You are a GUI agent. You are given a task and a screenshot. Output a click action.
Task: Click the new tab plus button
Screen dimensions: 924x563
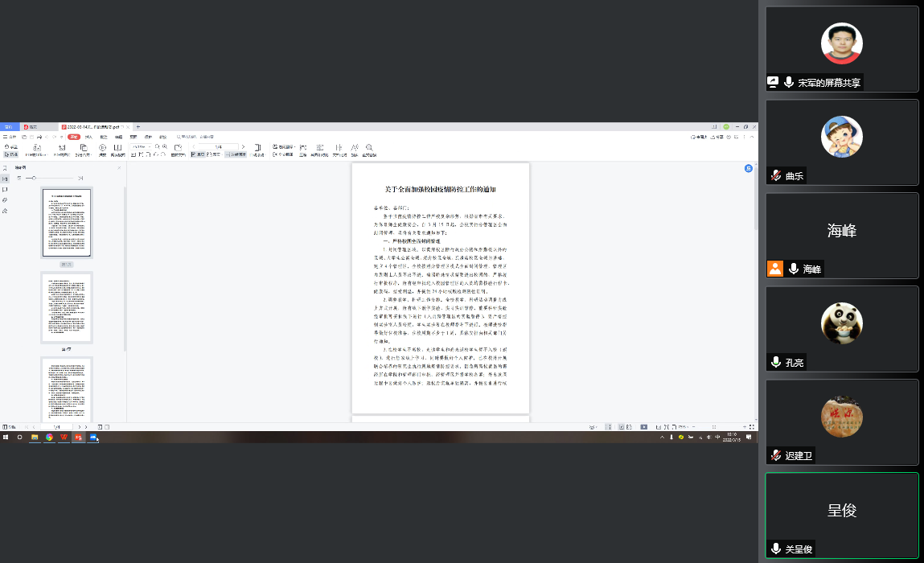pos(138,127)
